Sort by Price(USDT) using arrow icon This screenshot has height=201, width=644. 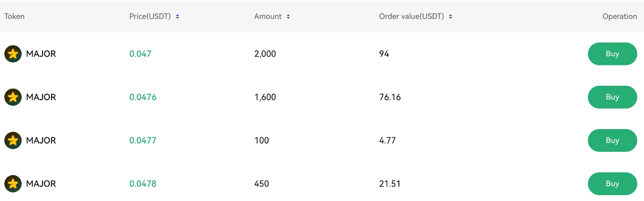point(178,16)
